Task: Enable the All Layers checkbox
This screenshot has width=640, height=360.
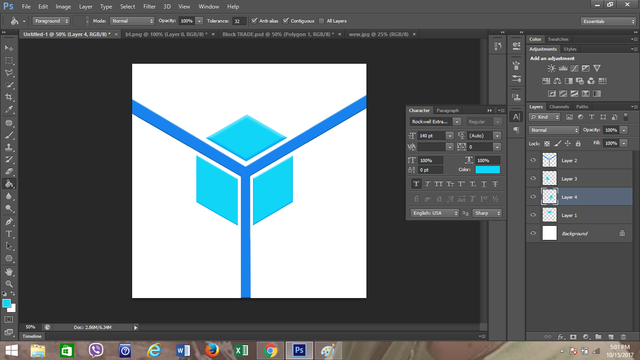Action: [322, 21]
